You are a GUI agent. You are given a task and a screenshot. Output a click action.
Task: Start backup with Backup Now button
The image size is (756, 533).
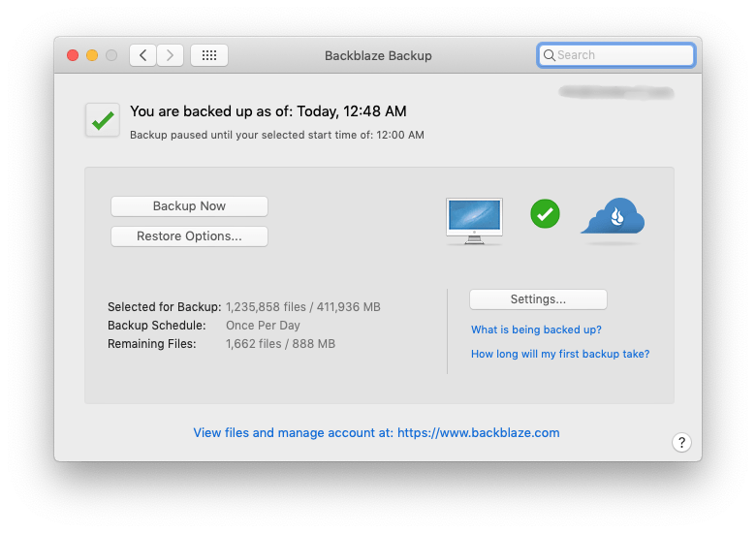click(x=189, y=206)
